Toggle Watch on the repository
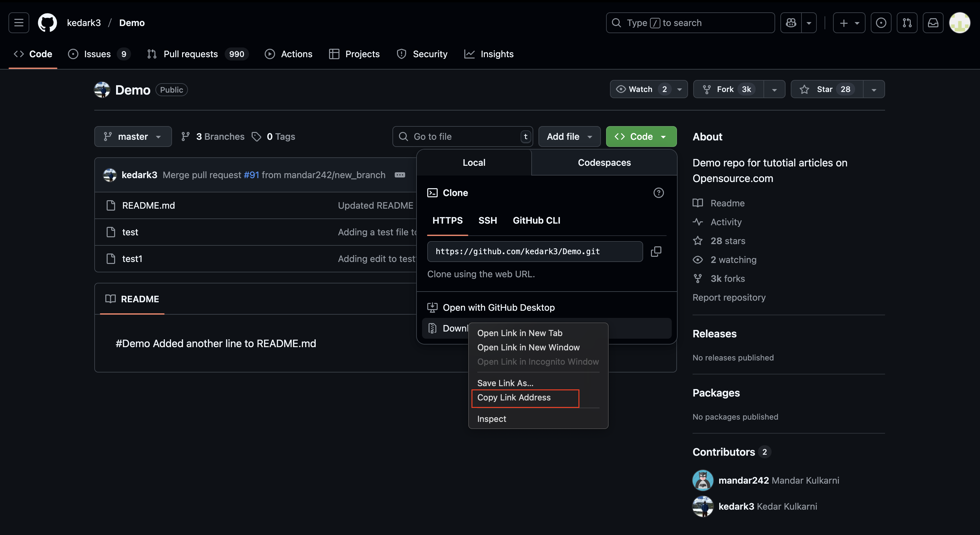 641,89
